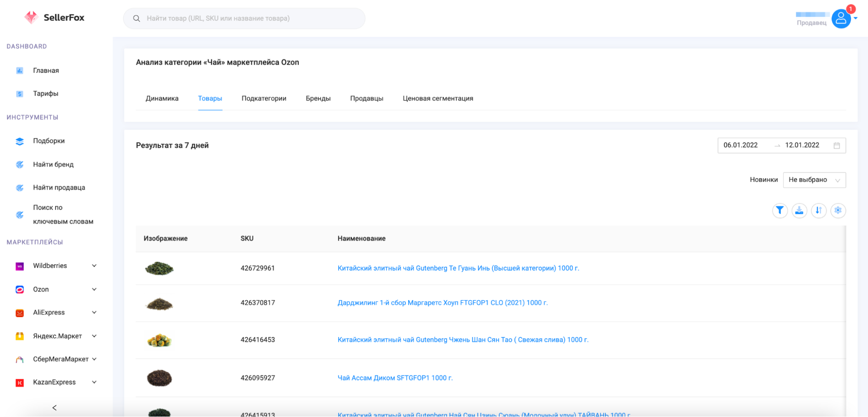Image resolution: width=868 pixels, height=417 pixels.
Task: Click SKU value 426095927
Action: 258,378
